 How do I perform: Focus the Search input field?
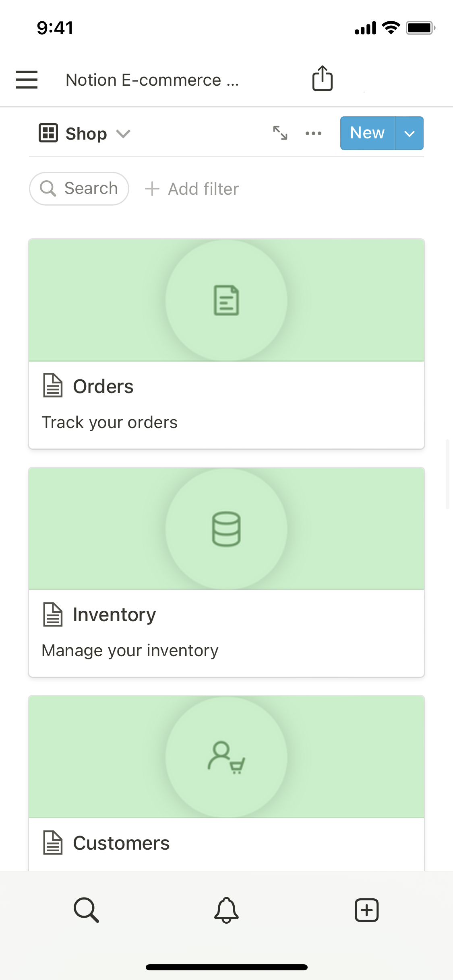coord(79,189)
